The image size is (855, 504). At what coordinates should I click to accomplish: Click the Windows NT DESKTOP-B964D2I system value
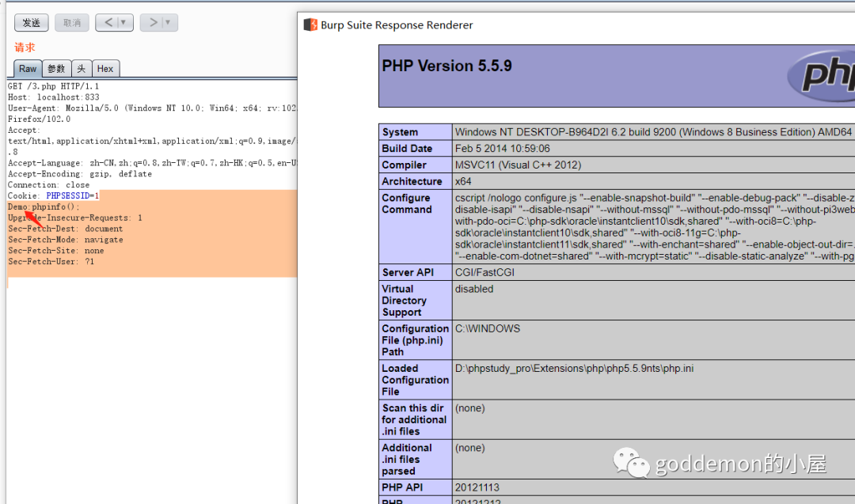pos(653,132)
